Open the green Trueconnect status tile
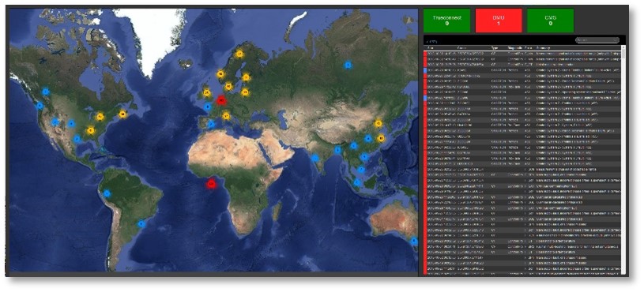Viewport: 644px width, 292px height. point(447,21)
